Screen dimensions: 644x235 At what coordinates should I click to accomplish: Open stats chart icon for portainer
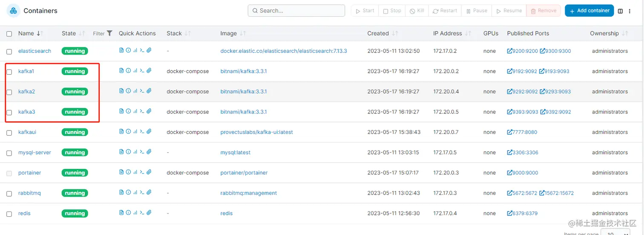tap(135, 172)
